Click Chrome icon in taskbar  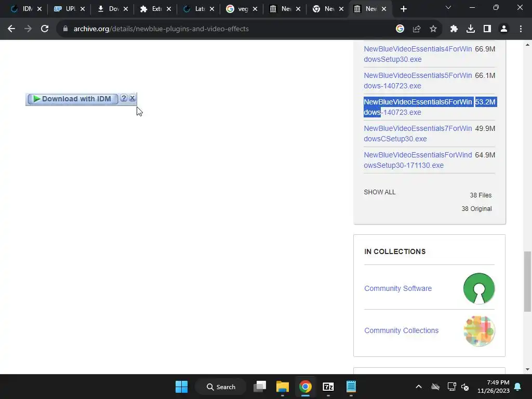tap(305, 387)
